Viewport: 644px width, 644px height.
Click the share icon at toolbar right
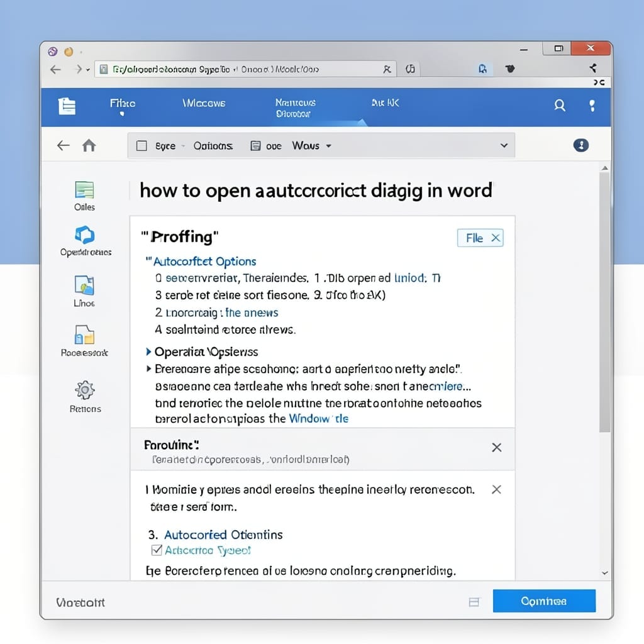[x=593, y=68]
